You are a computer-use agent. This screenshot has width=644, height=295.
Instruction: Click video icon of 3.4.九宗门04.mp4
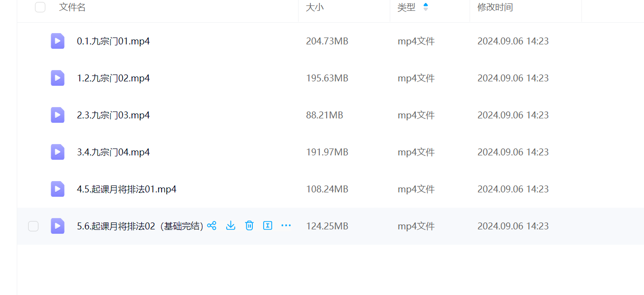tap(58, 152)
